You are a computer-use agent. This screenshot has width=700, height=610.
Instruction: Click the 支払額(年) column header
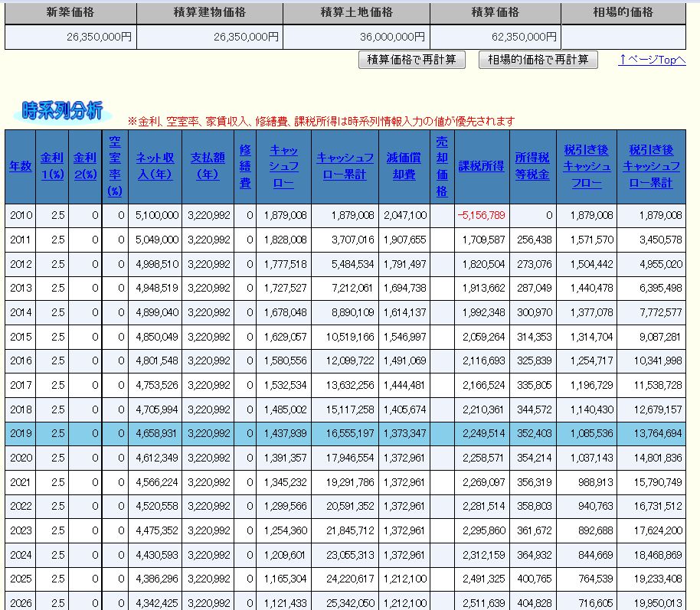207,165
